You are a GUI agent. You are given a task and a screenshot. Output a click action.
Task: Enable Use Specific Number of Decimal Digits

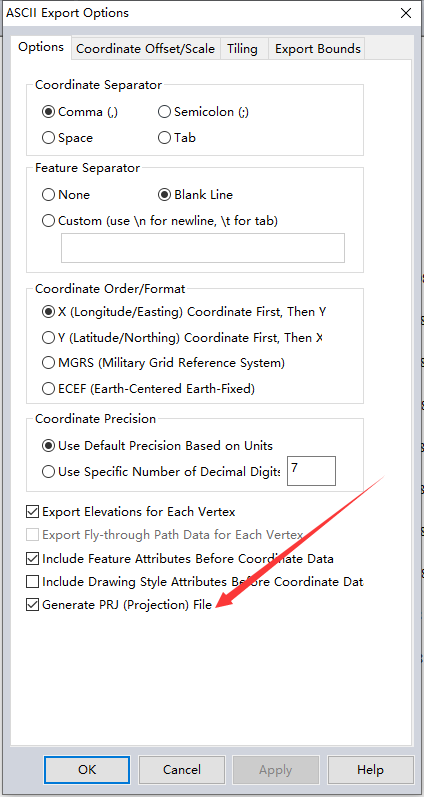[x=161, y=472]
